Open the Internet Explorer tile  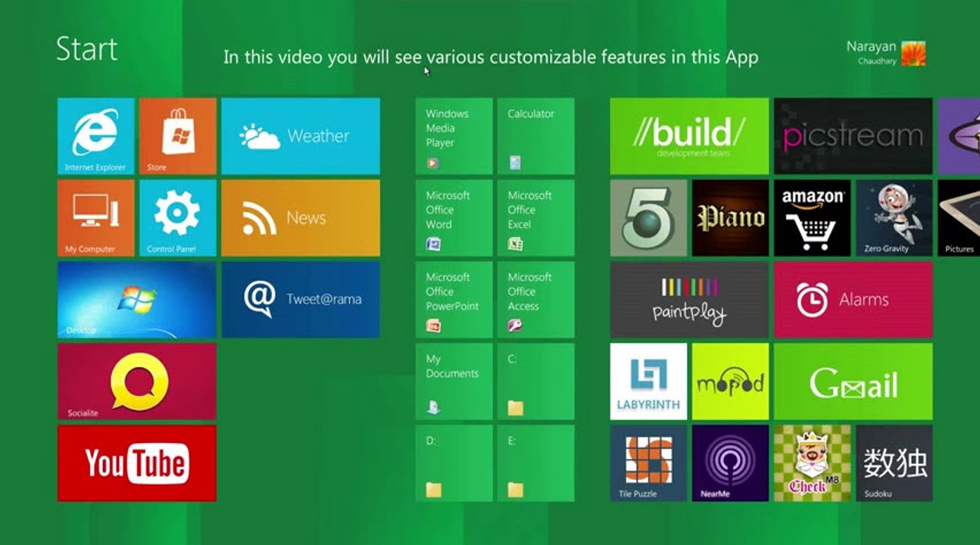96,136
